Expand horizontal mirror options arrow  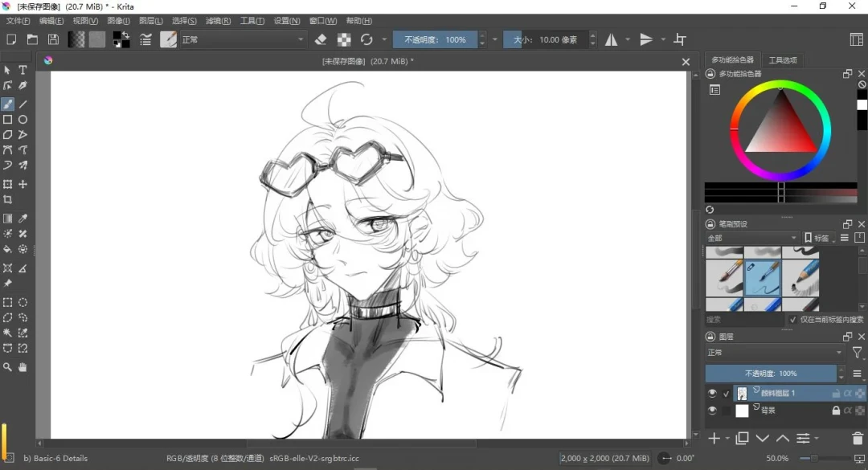point(627,39)
